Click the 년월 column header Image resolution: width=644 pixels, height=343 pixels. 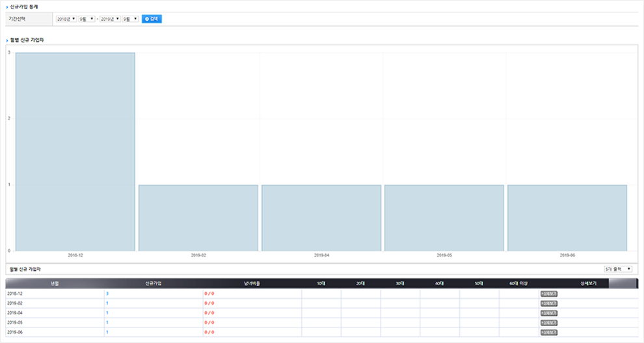55,283
